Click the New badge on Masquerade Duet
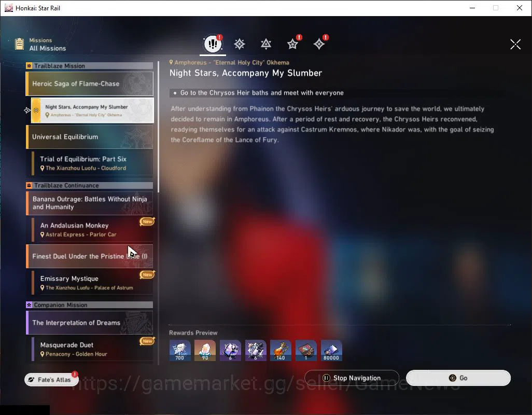This screenshot has width=532, height=415. pos(147,341)
